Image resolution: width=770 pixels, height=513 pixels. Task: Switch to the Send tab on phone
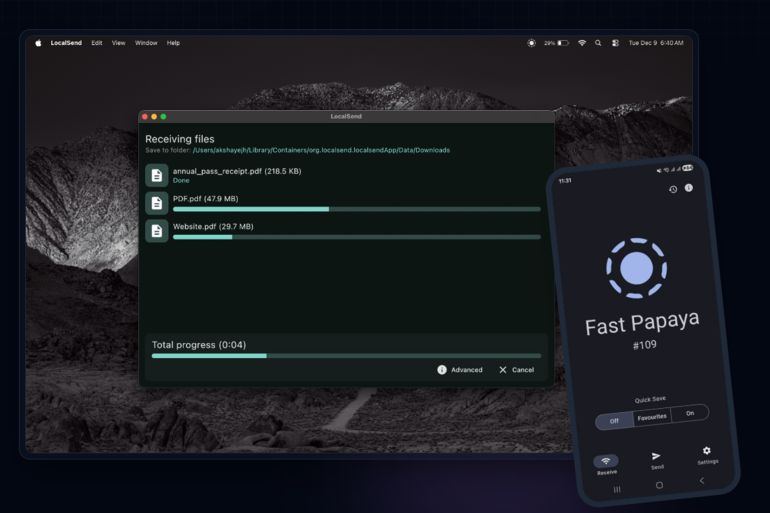click(657, 459)
